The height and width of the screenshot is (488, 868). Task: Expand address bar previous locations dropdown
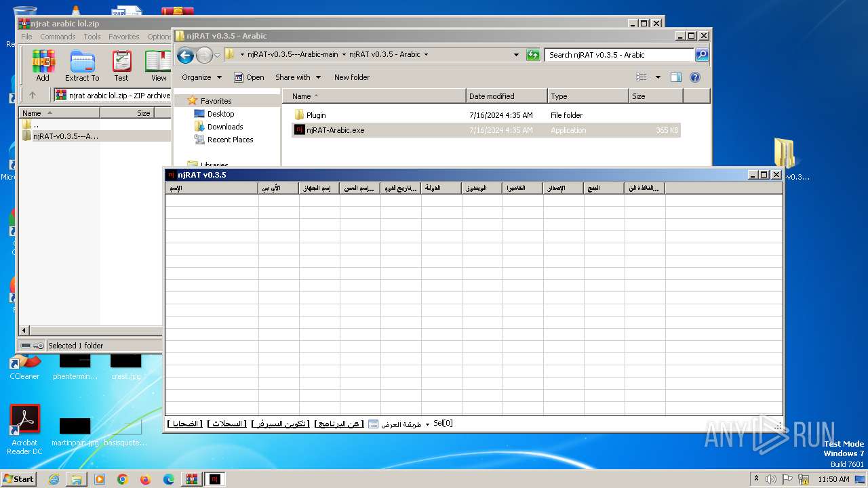516,55
